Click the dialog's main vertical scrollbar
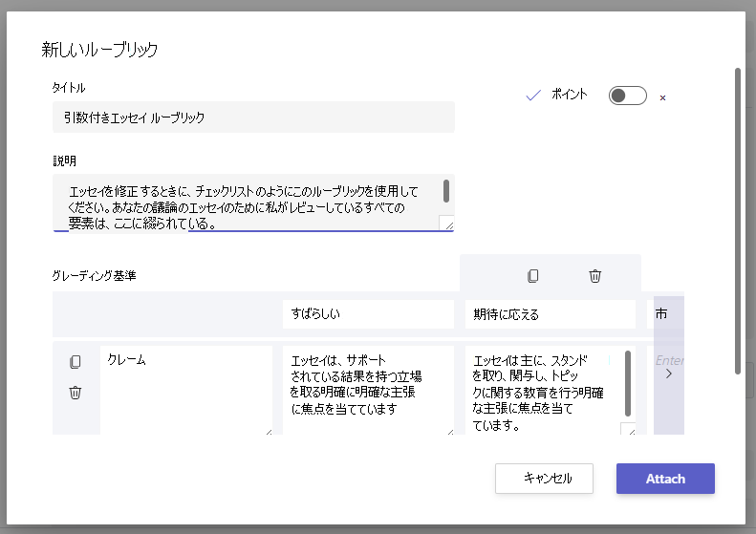The height and width of the screenshot is (534, 756). [737, 222]
